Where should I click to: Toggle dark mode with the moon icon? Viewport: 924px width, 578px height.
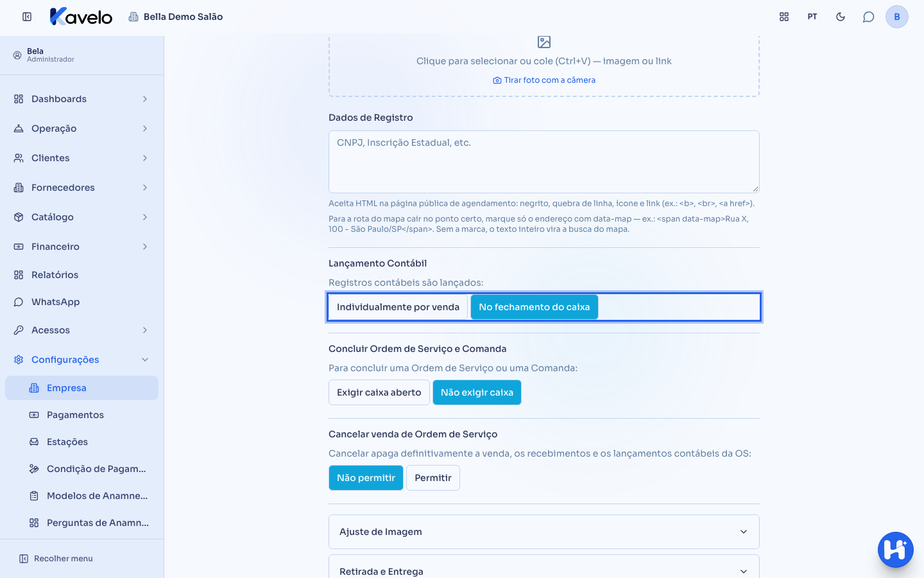[841, 17]
